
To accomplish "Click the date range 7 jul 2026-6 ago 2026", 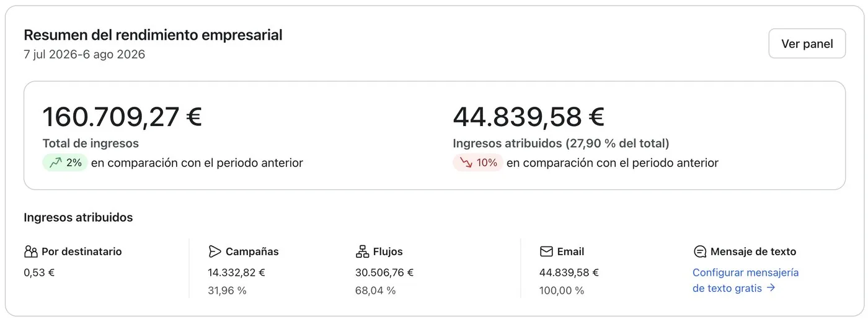I will [84, 54].
